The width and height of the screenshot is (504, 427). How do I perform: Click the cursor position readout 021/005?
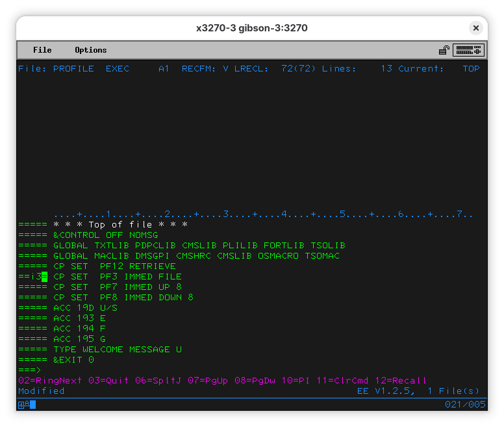[464, 405]
